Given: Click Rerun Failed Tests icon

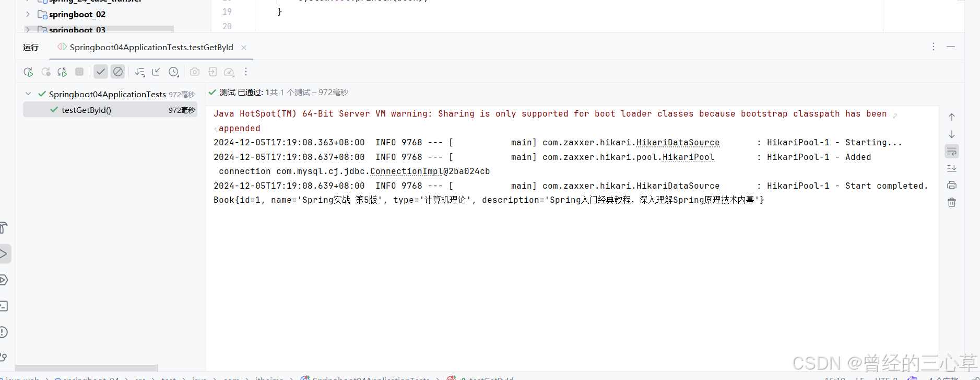Looking at the screenshot, I should (x=46, y=72).
